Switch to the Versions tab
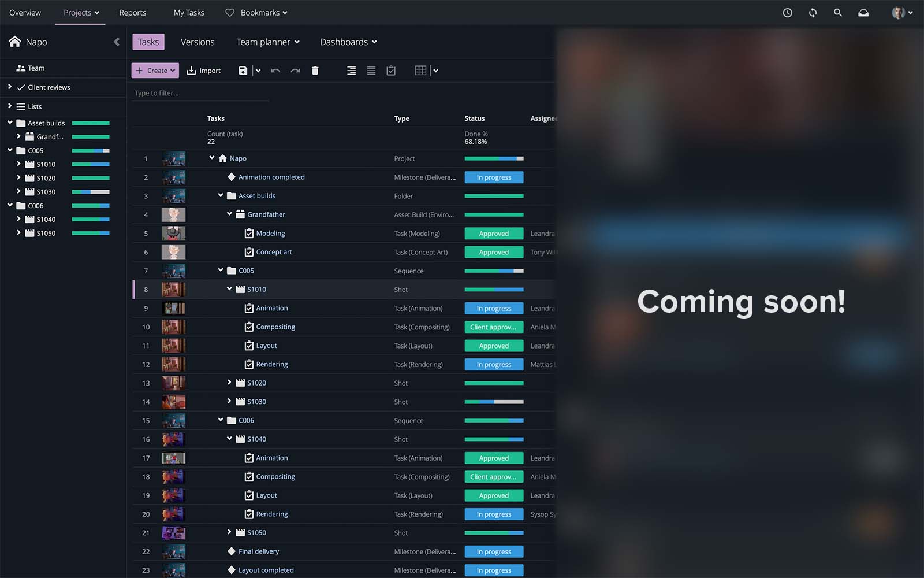This screenshot has height=578, width=924. click(197, 42)
